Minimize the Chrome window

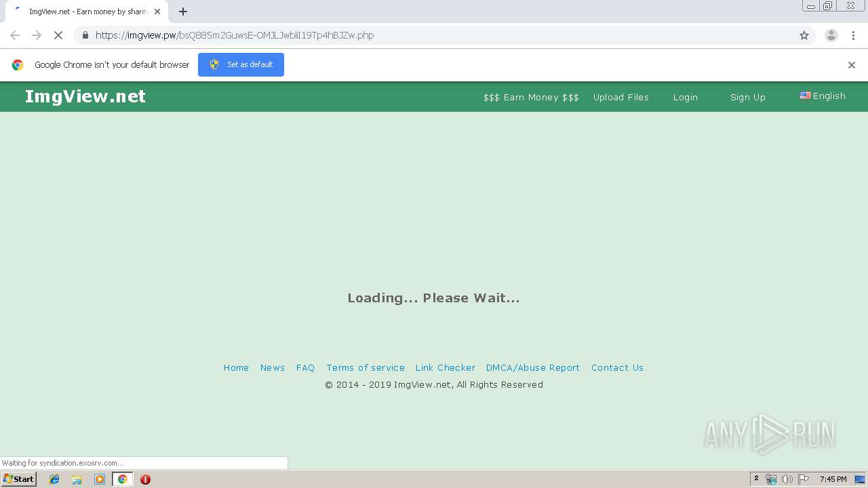pyautogui.click(x=811, y=6)
